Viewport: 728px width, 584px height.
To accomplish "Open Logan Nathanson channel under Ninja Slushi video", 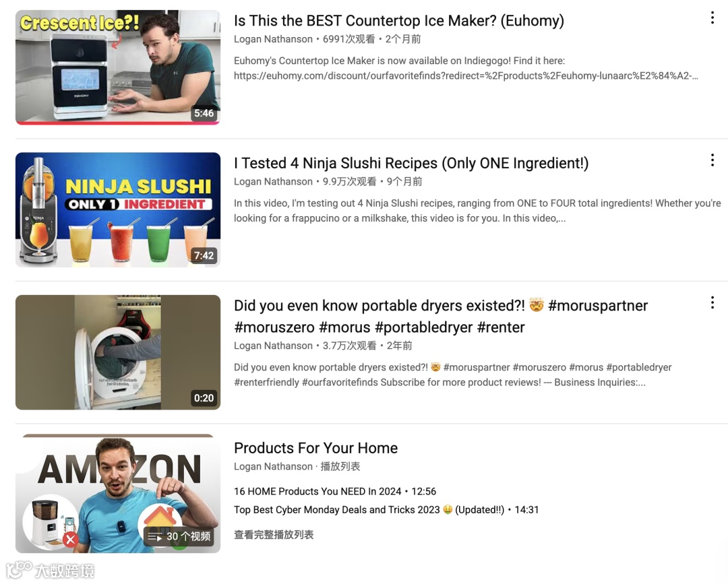I will click(x=273, y=182).
